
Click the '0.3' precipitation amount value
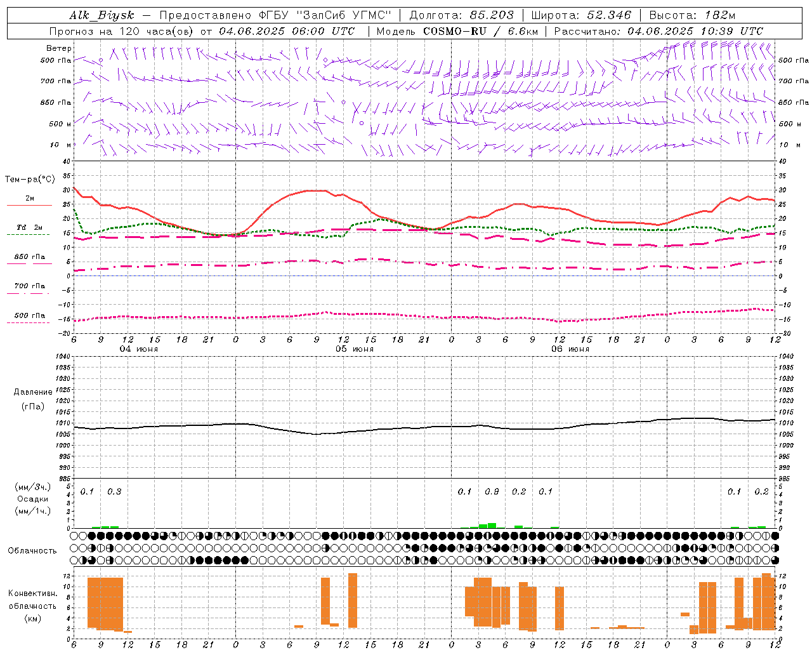tap(114, 492)
